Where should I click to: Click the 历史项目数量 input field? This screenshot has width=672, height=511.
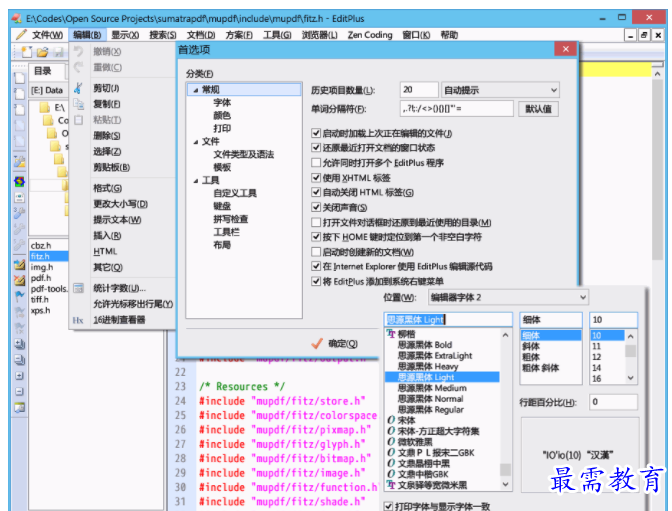click(x=419, y=90)
